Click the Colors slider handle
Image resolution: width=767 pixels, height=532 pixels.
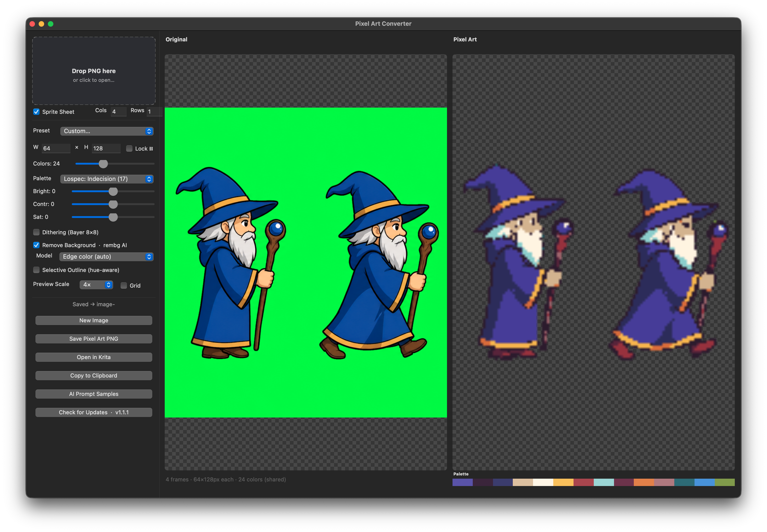[x=103, y=164]
